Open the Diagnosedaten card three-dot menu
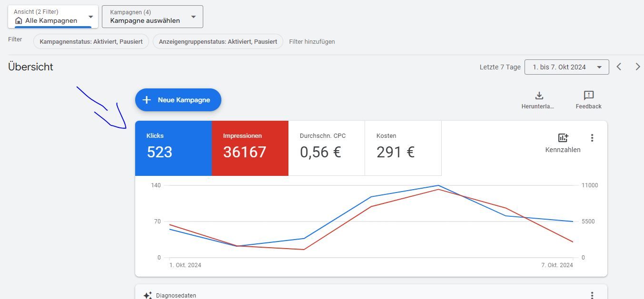644x299 pixels. (x=592, y=295)
